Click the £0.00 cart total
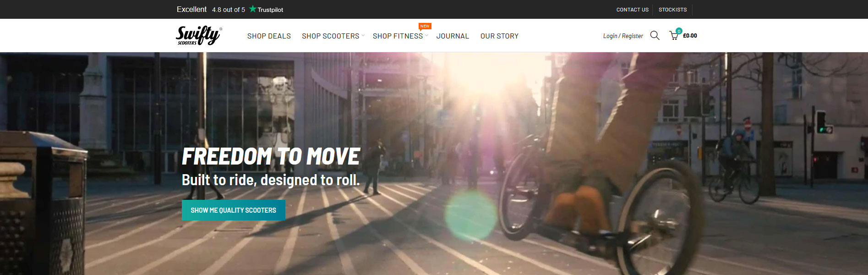 [690, 36]
